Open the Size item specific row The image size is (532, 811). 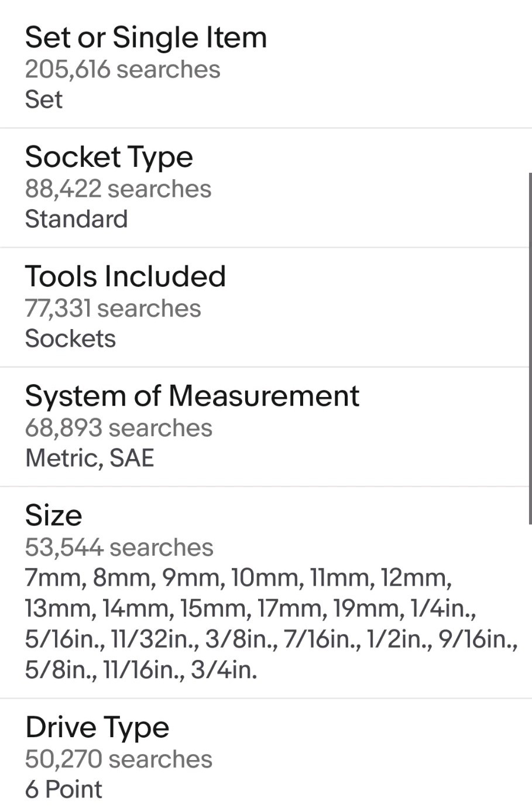[x=266, y=592]
